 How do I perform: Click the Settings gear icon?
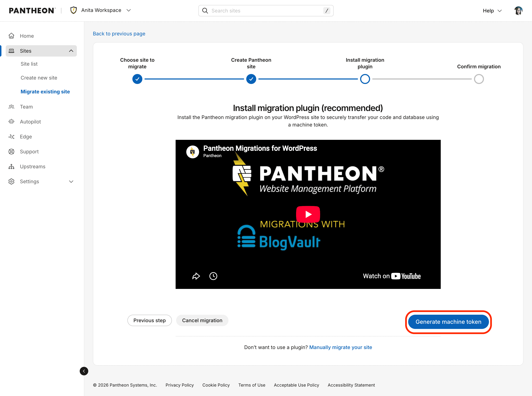pos(11,181)
